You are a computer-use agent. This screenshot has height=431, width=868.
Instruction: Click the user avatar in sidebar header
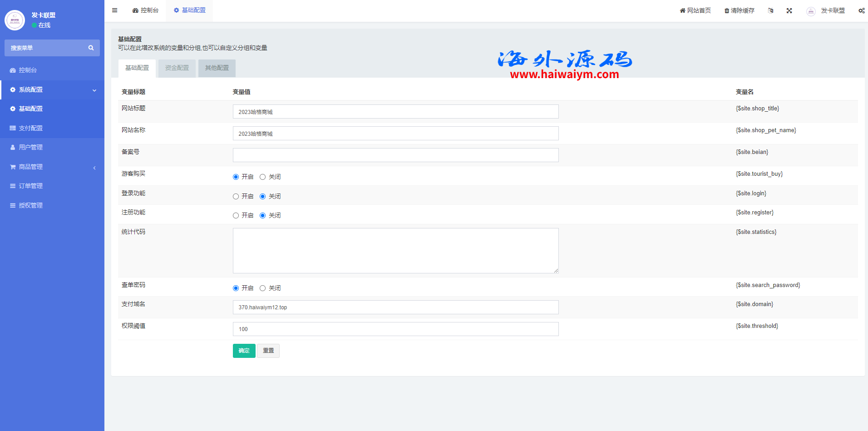(15, 20)
